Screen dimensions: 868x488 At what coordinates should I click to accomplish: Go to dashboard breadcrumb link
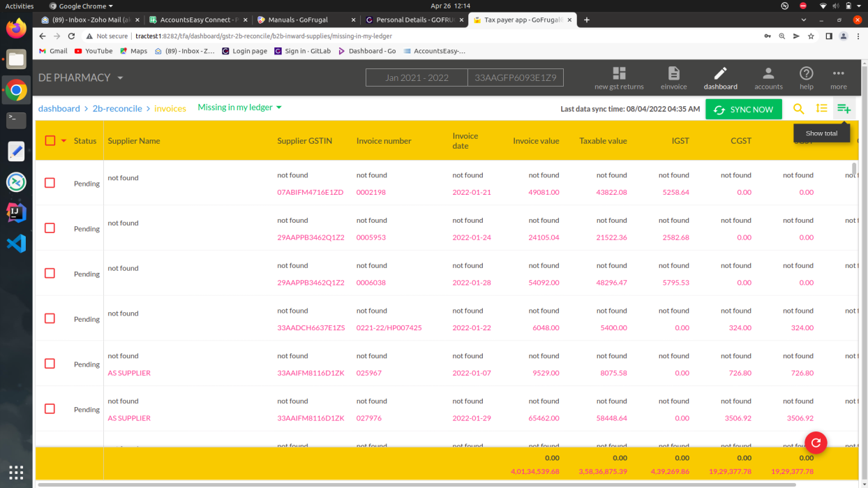click(59, 108)
